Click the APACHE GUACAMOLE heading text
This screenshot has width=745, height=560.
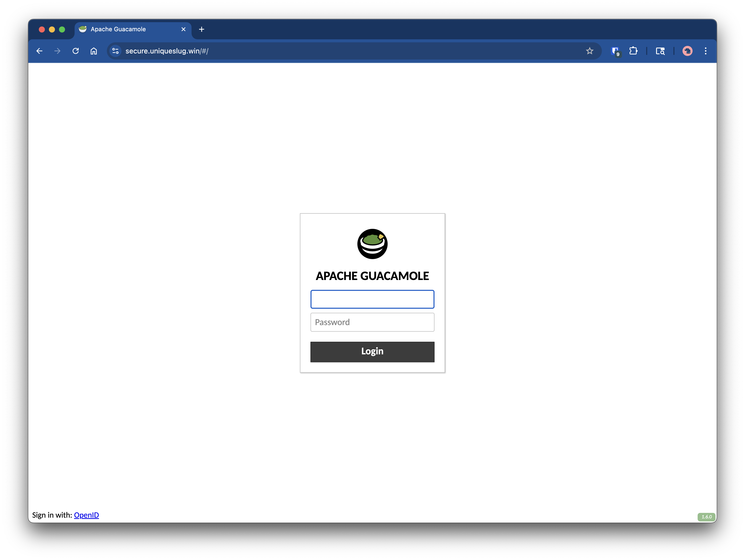click(373, 276)
